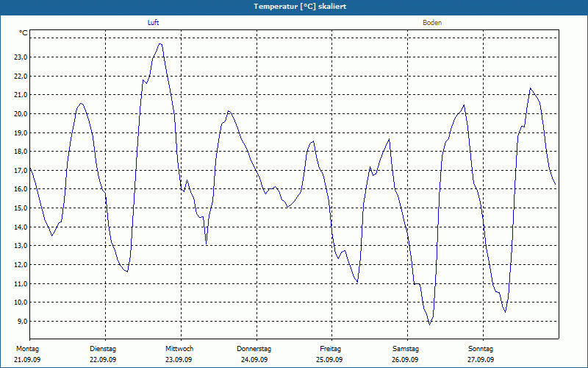Click the Sonntag day label

(x=481, y=349)
